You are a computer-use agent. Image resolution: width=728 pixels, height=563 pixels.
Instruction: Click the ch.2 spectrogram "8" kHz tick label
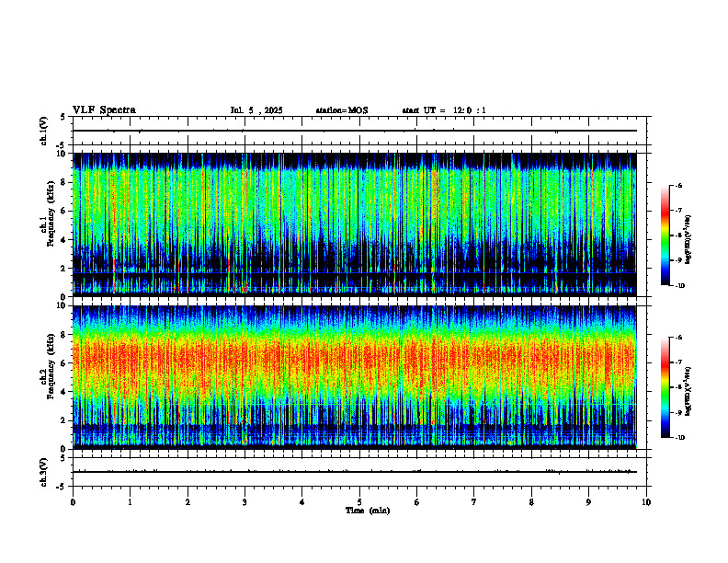coord(64,335)
